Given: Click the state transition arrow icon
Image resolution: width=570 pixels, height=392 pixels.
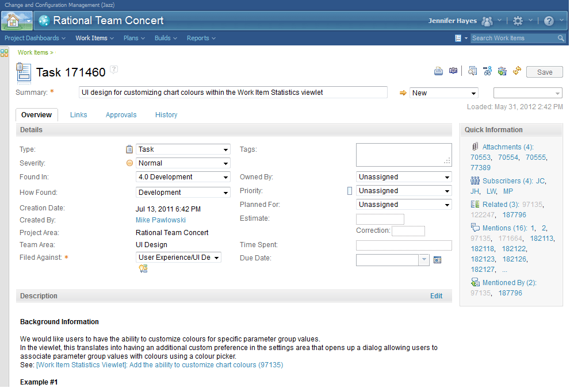Looking at the screenshot, I should (403, 93).
